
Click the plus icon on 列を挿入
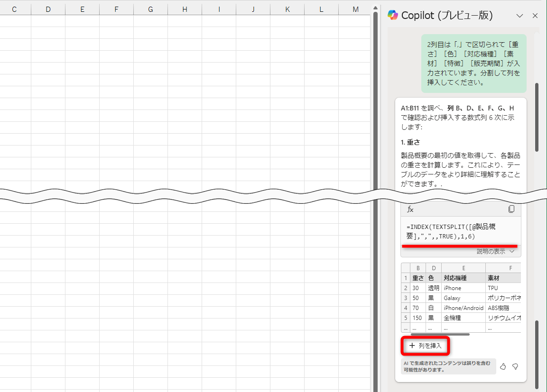pos(412,346)
